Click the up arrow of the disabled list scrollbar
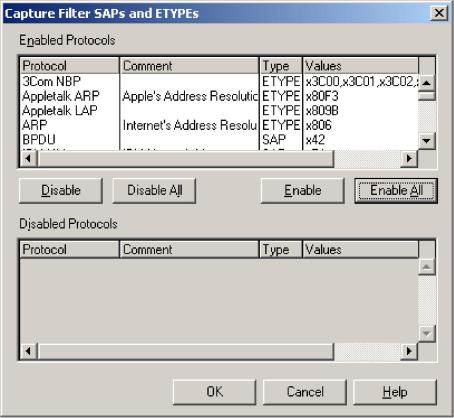The height and width of the screenshot is (418, 454). pos(427,267)
